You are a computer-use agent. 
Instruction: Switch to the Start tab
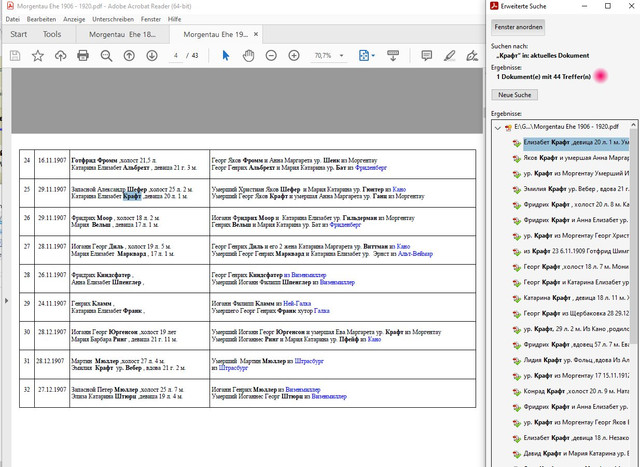click(19, 34)
